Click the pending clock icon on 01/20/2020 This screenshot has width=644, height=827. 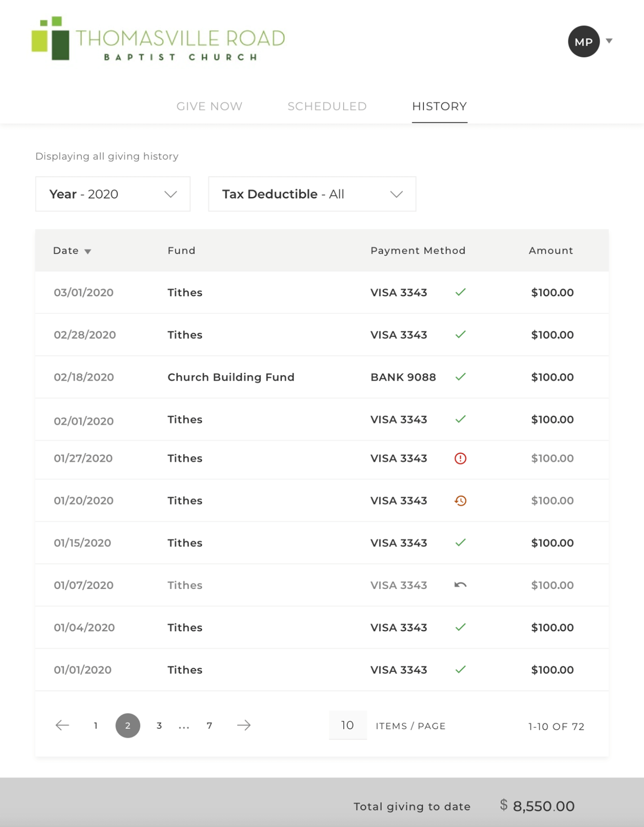click(460, 501)
